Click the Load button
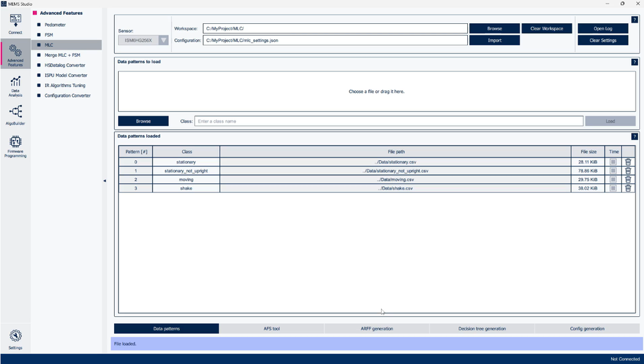The height and width of the screenshot is (364, 644). point(610,121)
